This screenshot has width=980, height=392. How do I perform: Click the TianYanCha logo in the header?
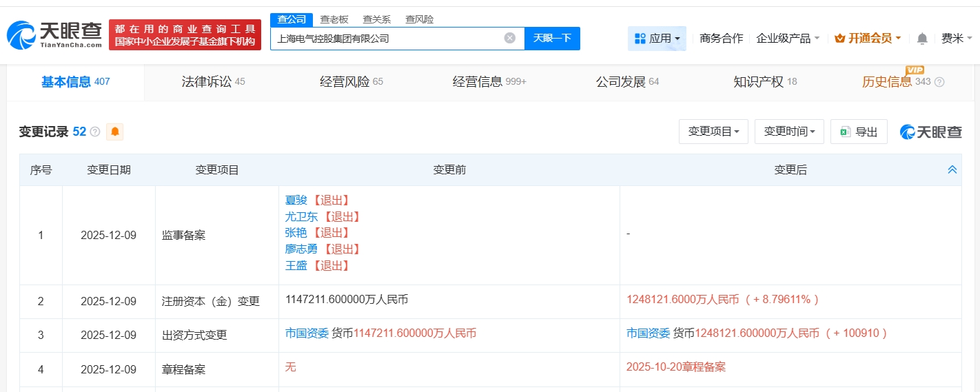[x=55, y=34]
